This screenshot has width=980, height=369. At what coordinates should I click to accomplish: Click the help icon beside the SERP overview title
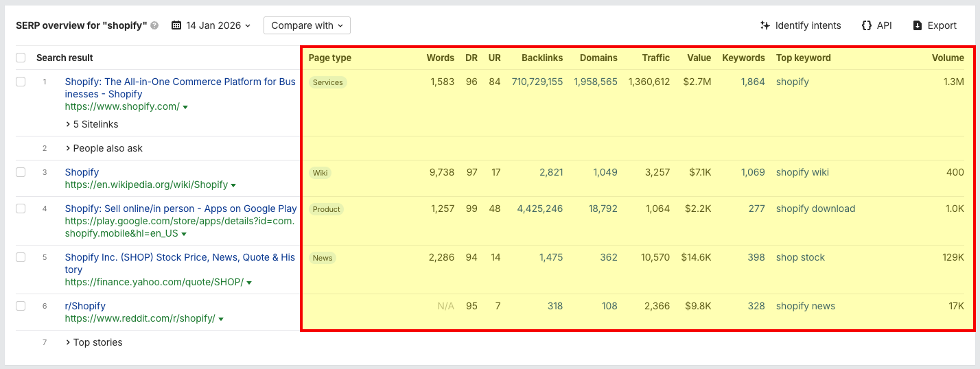154,25
